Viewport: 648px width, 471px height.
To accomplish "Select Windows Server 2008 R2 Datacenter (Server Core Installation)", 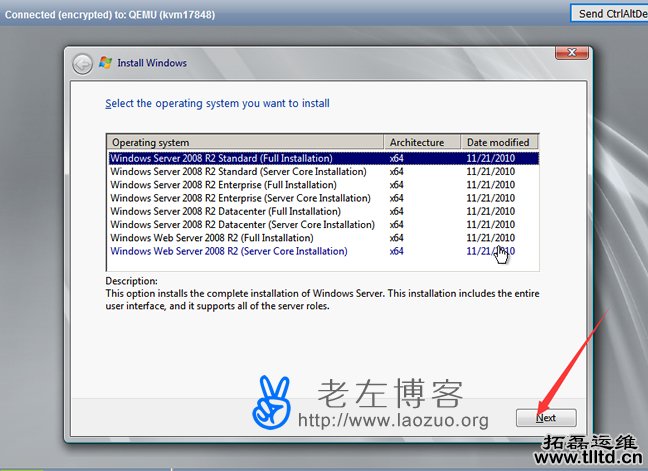I will (324, 224).
